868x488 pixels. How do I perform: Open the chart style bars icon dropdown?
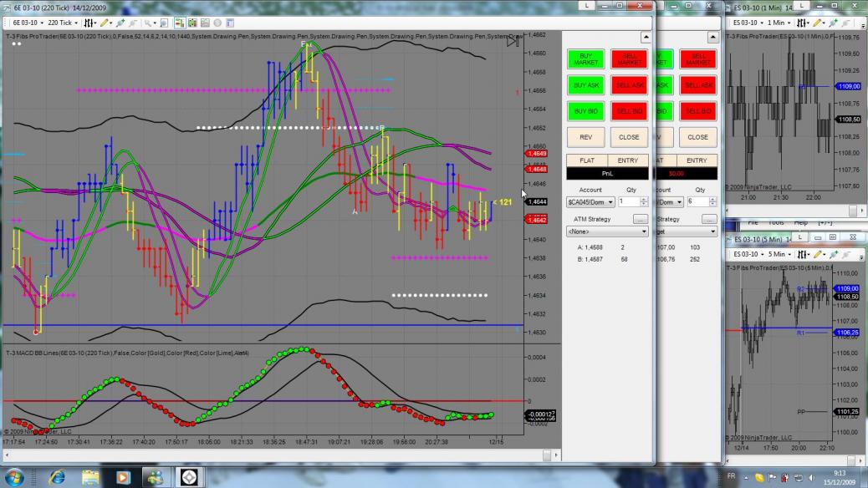89,23
